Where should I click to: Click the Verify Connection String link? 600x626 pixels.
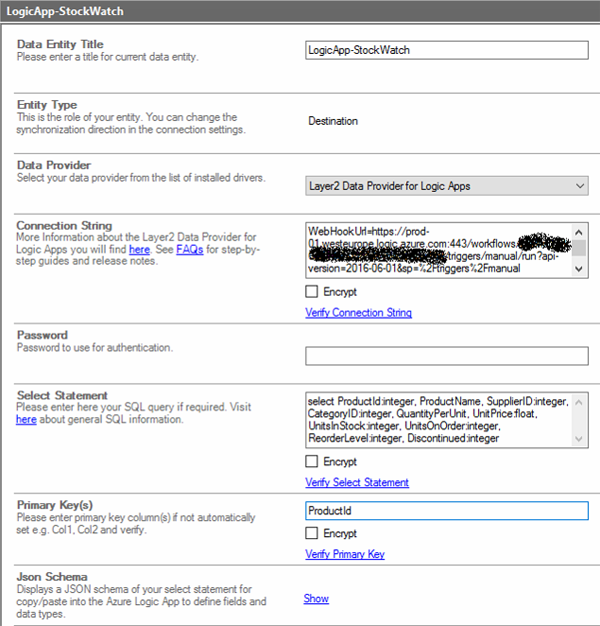pyautogui.click(x=358, y=313)
